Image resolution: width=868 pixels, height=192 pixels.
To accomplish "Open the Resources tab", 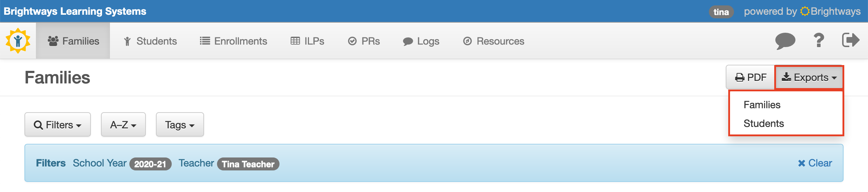I will coord(494,41).
